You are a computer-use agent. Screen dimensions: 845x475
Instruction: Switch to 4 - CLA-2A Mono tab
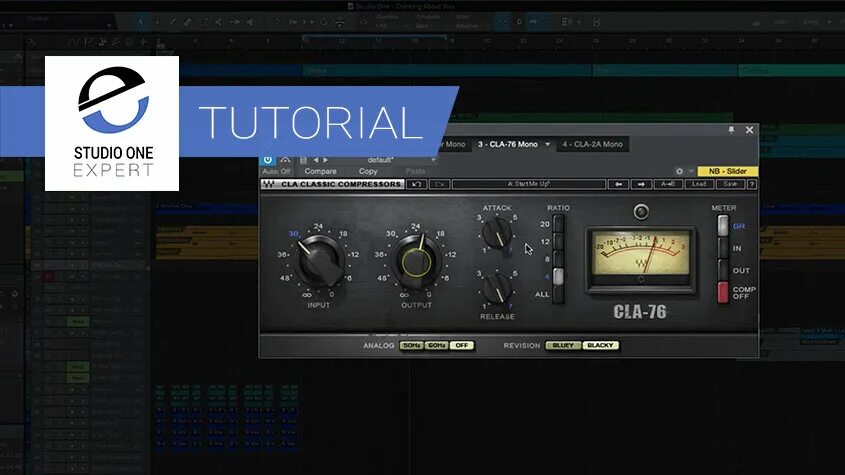592,144
